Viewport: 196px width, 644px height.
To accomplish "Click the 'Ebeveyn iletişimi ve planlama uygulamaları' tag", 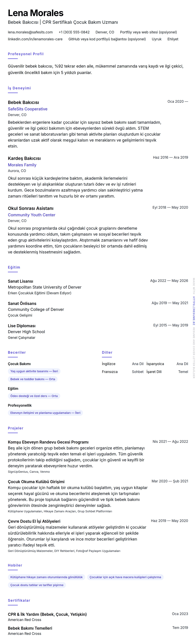I will (45, 413).
